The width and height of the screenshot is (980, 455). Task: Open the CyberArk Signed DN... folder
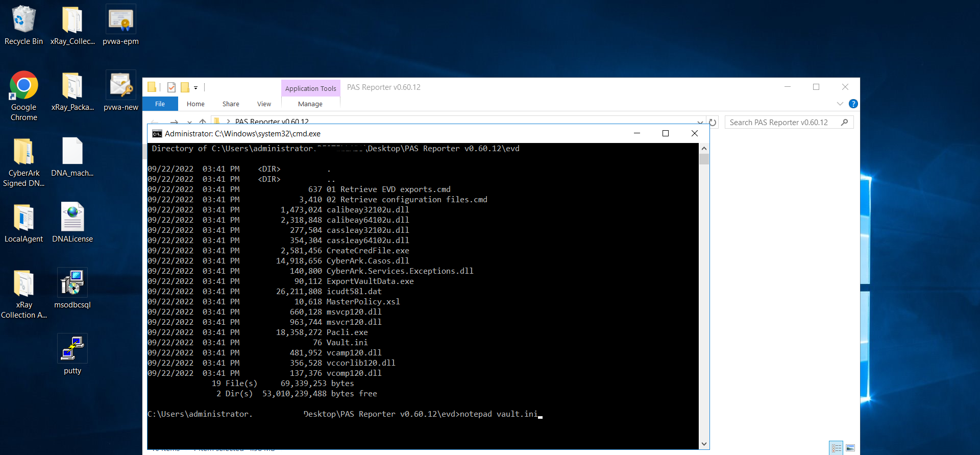click(x=23, y=162)
